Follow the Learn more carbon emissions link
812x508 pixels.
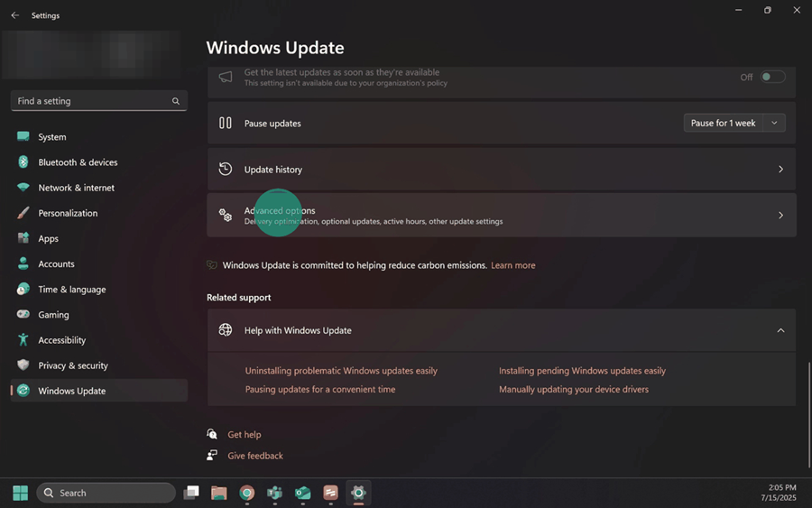coord(512,265)
